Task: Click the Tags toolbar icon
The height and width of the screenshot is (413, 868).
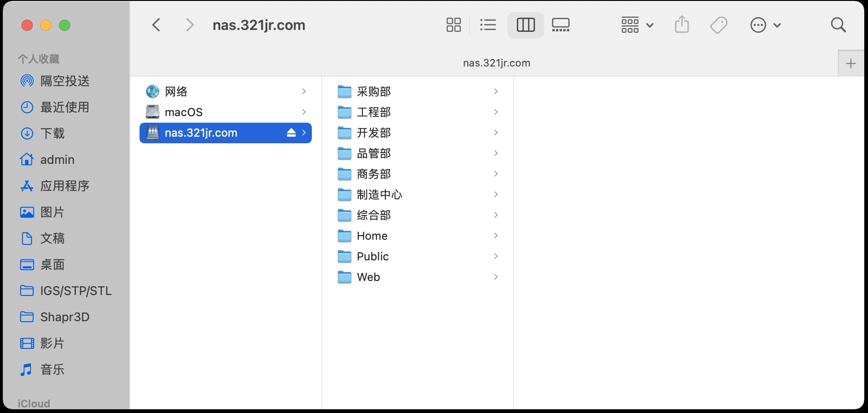Action: click(719, 25)
